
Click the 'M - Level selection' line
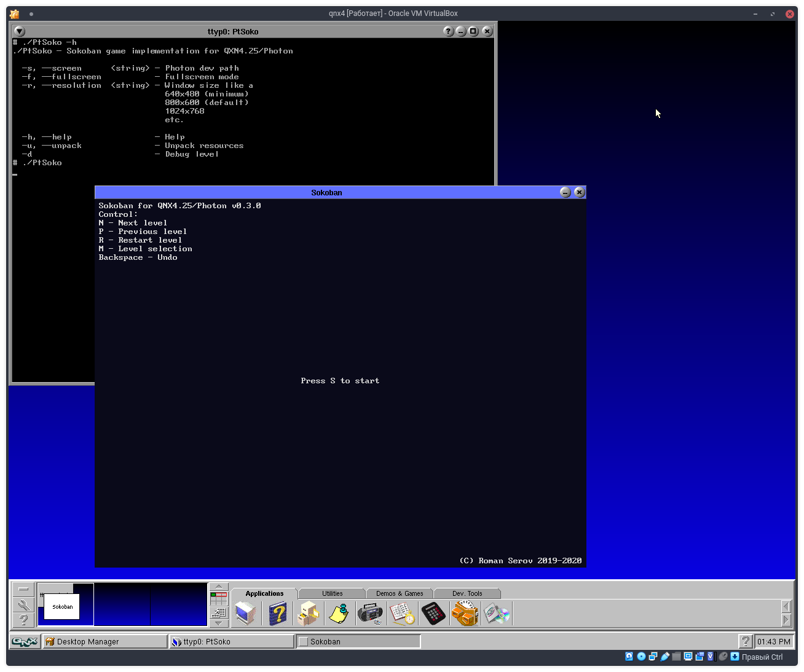[145, 249]
